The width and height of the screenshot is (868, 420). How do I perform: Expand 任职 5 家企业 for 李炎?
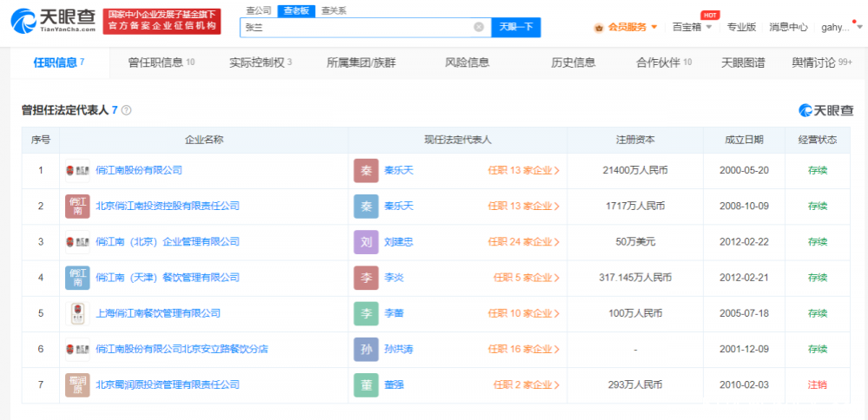point(527,278)
